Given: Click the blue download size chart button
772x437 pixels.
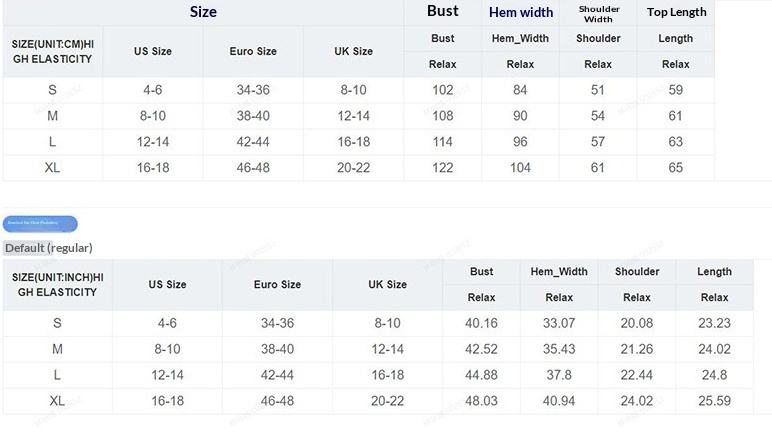Looking at the screenshot, I should (x=40, y=224).
